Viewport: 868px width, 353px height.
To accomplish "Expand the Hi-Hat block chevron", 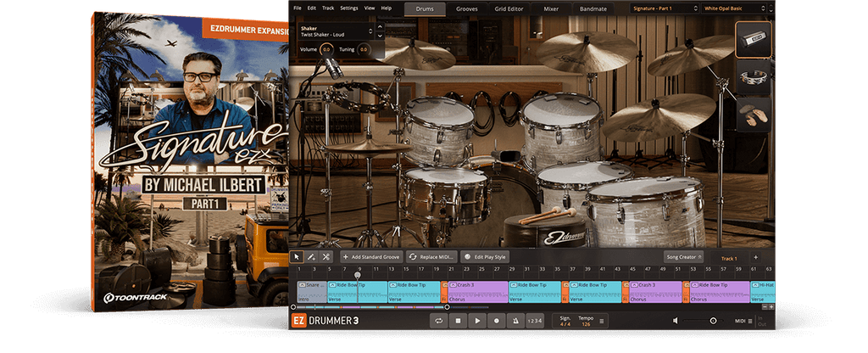I will pyautogui.click(x=755, y=284).
